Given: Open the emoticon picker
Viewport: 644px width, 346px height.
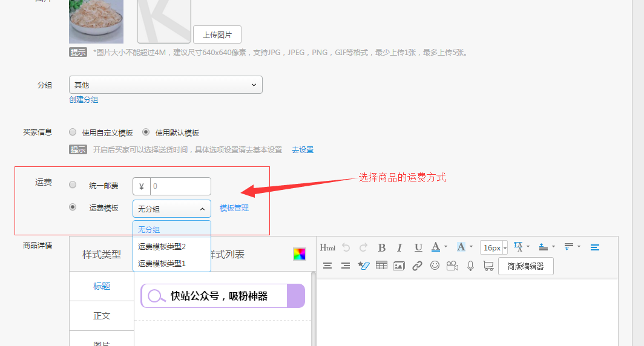Looking at the screenshot, I should 435,266.
